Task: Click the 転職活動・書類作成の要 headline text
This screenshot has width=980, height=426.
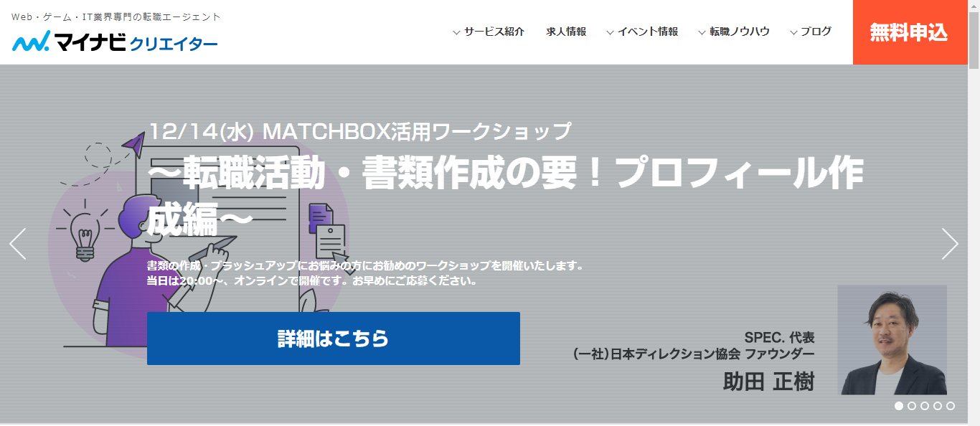Action: (x=505, y=195)
